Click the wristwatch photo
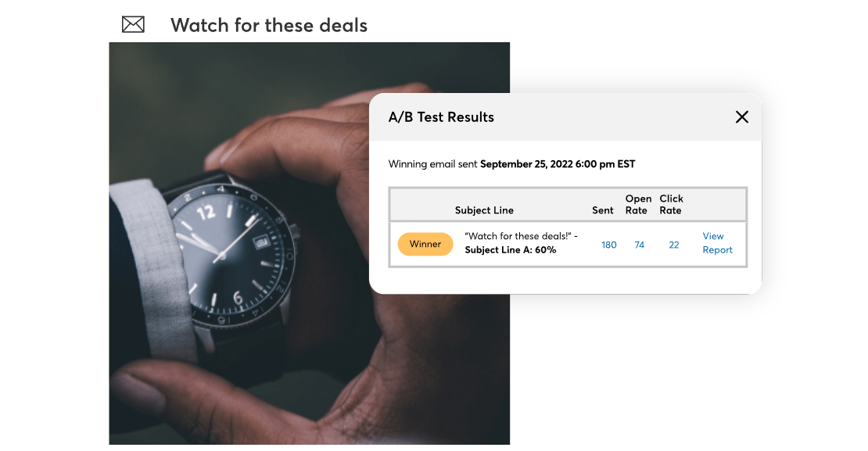 [239, 244]
